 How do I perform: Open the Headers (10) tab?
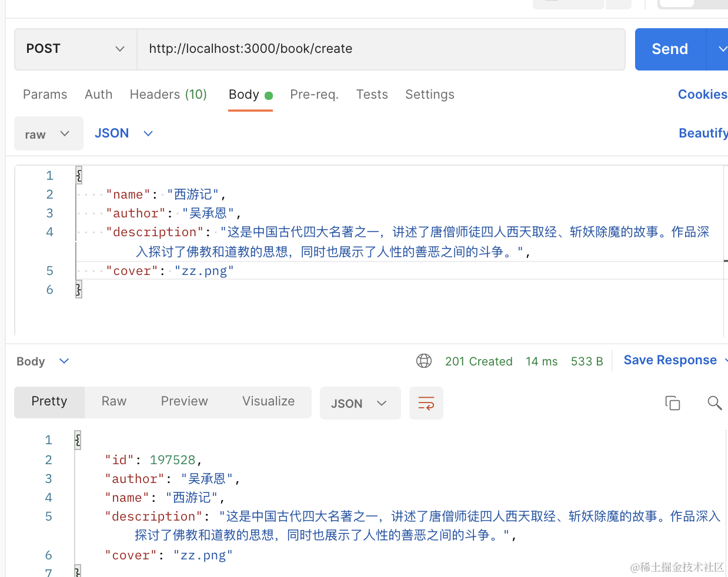point(168,95)
